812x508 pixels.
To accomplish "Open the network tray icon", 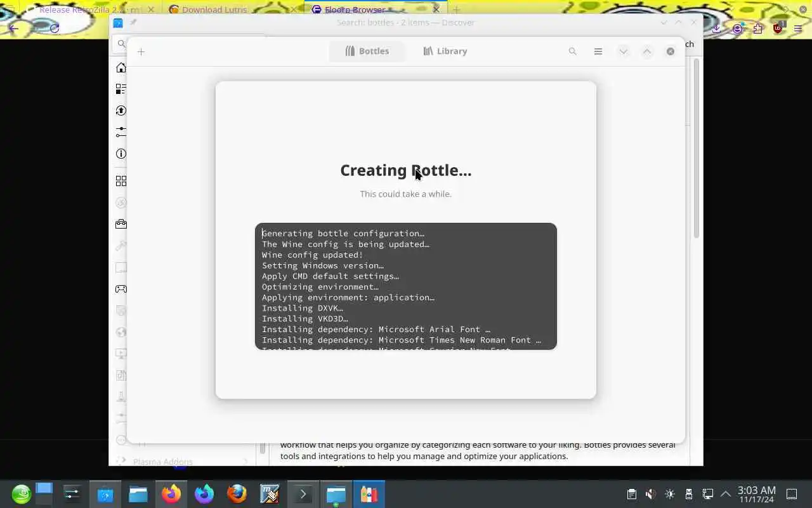I will pyautogui.click(x=708, y=494).
